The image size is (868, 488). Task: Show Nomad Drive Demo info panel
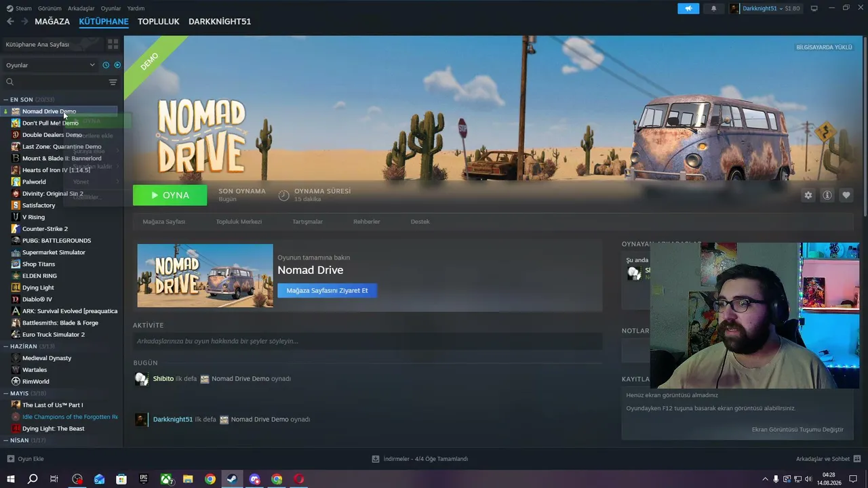[827, 195]
